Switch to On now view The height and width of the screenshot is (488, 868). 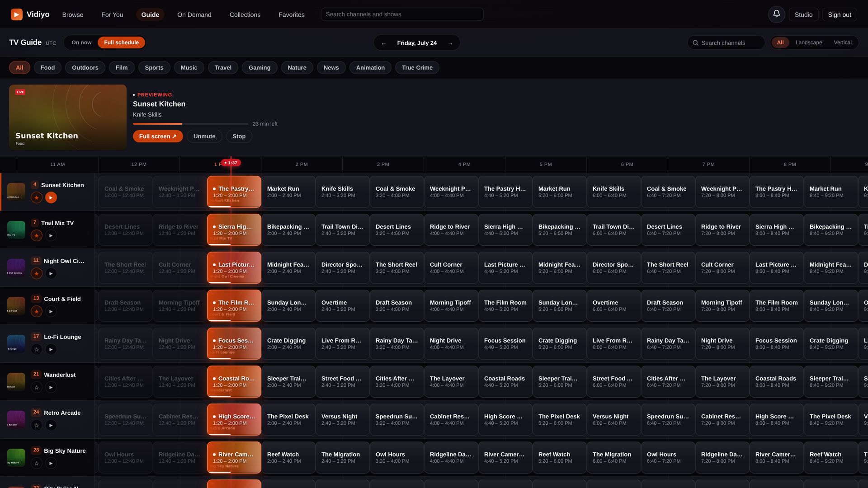point(81,42)
